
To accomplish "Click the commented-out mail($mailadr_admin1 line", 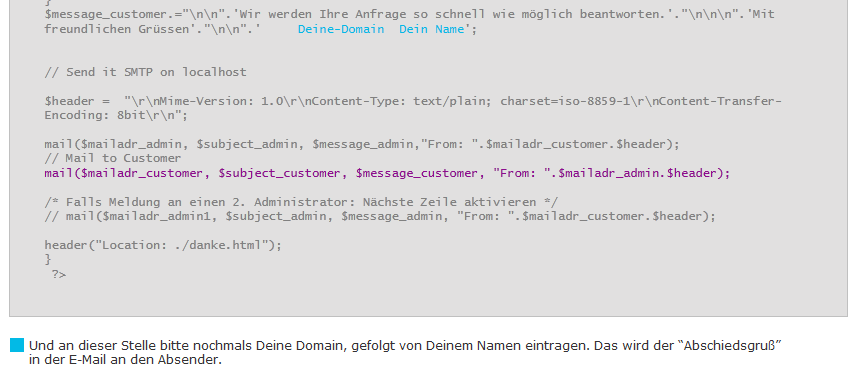I will pyautogui.click(x=380, y=216).
